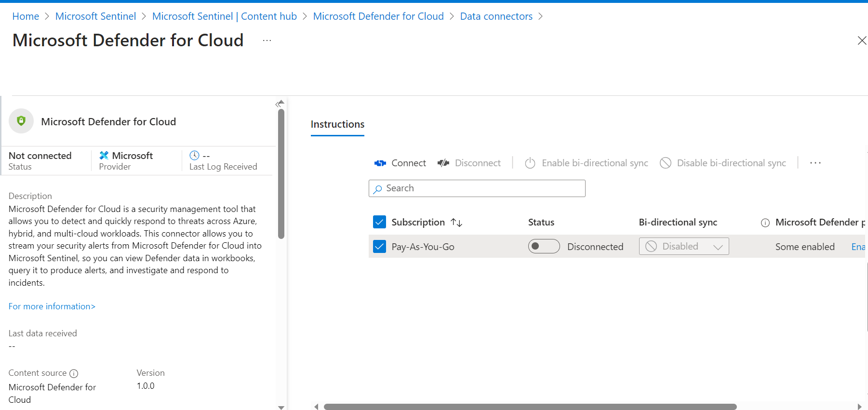Close the Microsoft Defender for Cloud blade

pyautogui.click(x=862, y=40)
